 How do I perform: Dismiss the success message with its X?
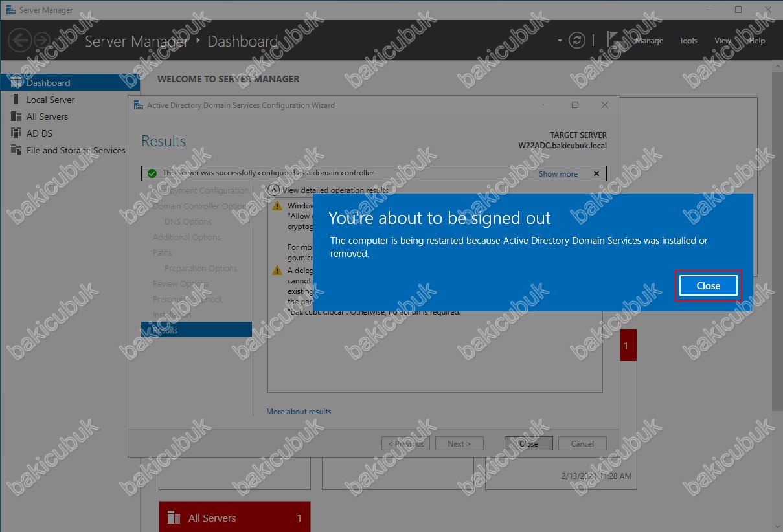click(596, 174)
